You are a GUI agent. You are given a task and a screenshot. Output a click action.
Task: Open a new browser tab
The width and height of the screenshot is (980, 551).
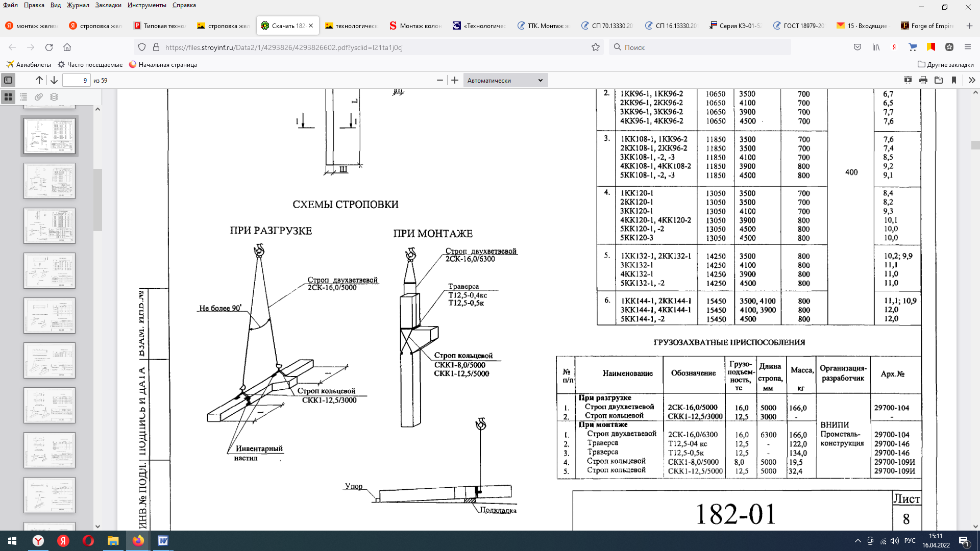969,26
